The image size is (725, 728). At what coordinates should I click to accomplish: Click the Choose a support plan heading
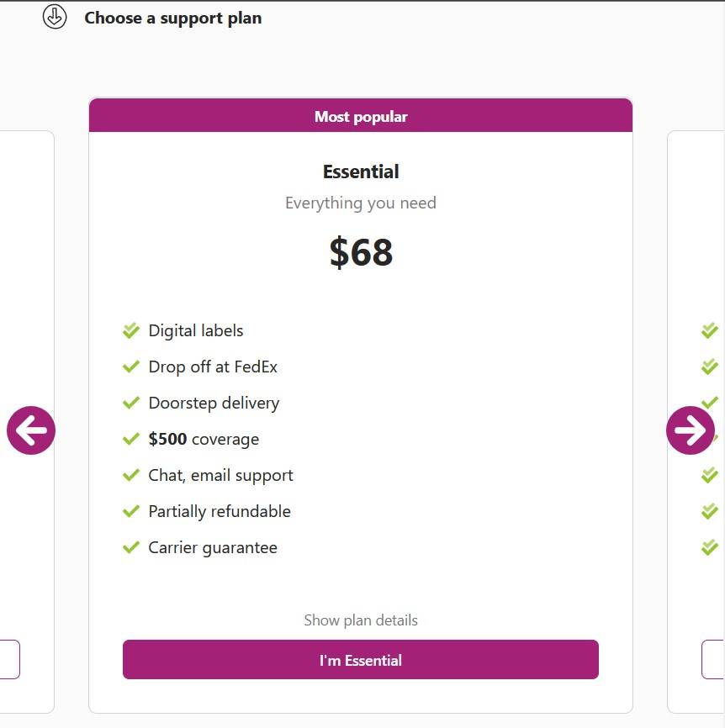pos(172,18)
